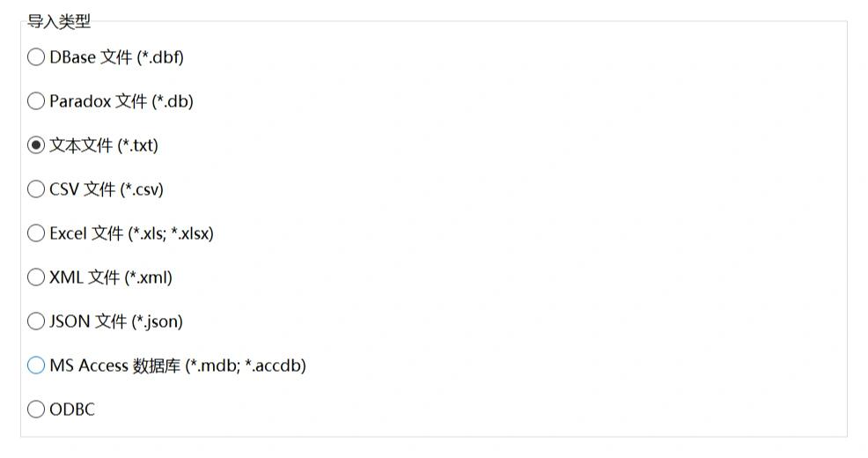Select the ODBC radio button

point(36,410)
